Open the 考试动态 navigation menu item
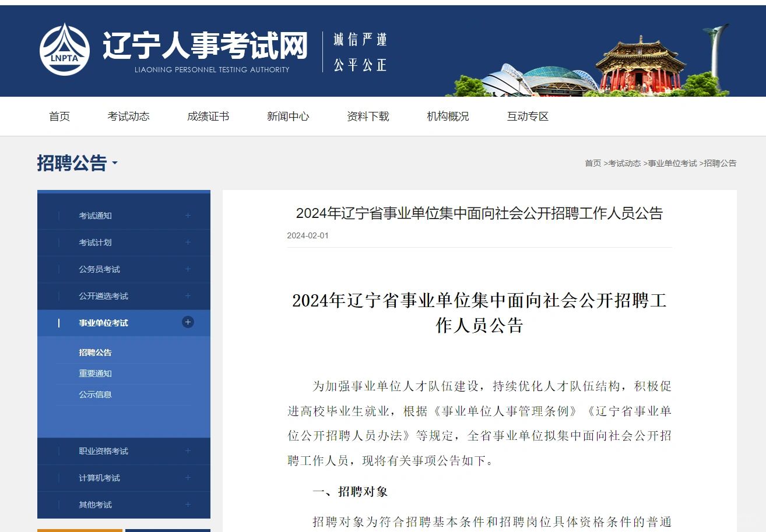Viewport: 766px width, 532px height. click(129, 116)
